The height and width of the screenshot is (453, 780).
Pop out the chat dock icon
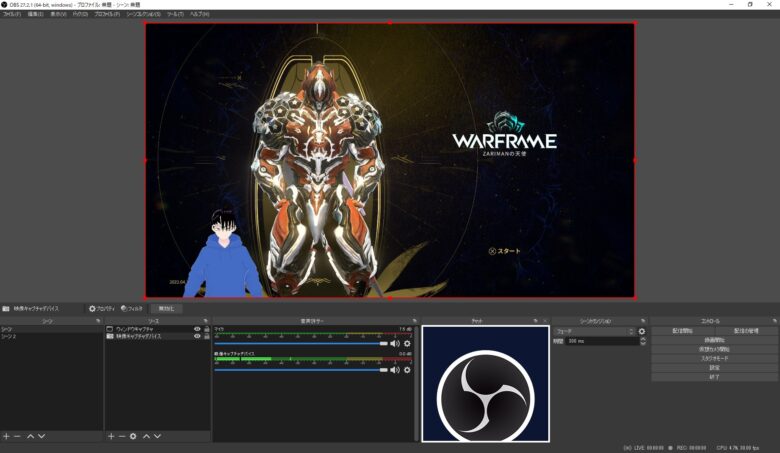(x=535, y=321)
